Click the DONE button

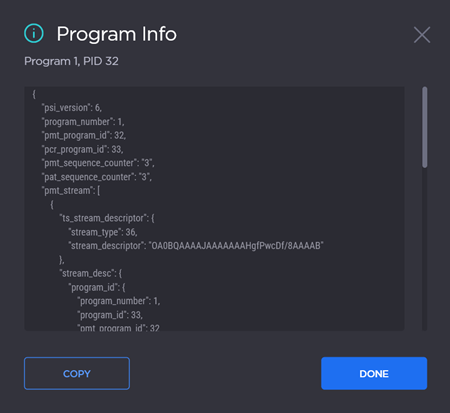[374, 373]
